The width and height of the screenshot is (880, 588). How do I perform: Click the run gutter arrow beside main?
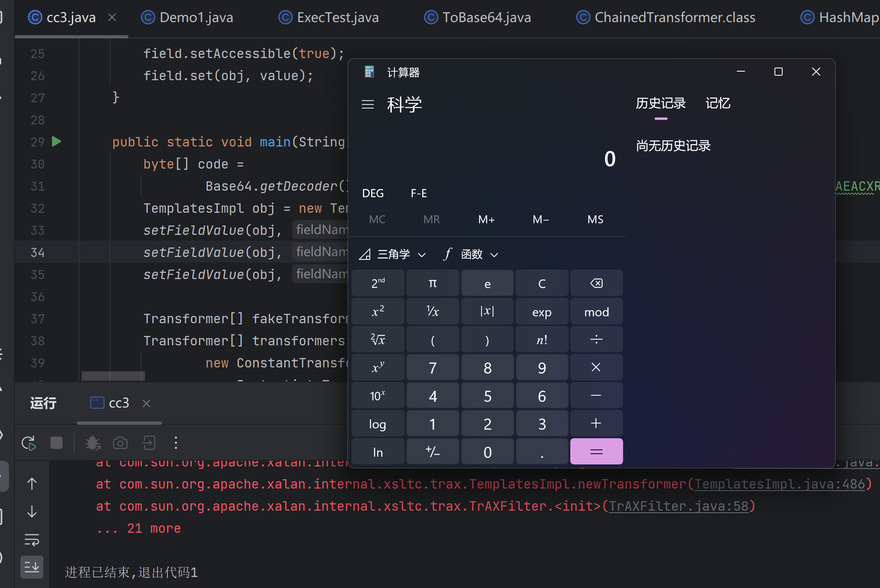(x=56, y=142)
